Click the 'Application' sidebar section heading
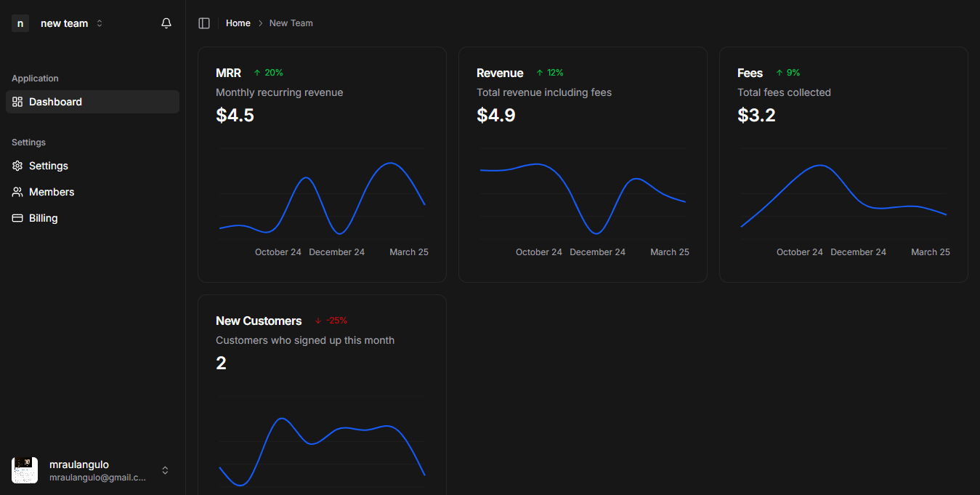This screenshot has height=495, width=980. tap(35, 79)
